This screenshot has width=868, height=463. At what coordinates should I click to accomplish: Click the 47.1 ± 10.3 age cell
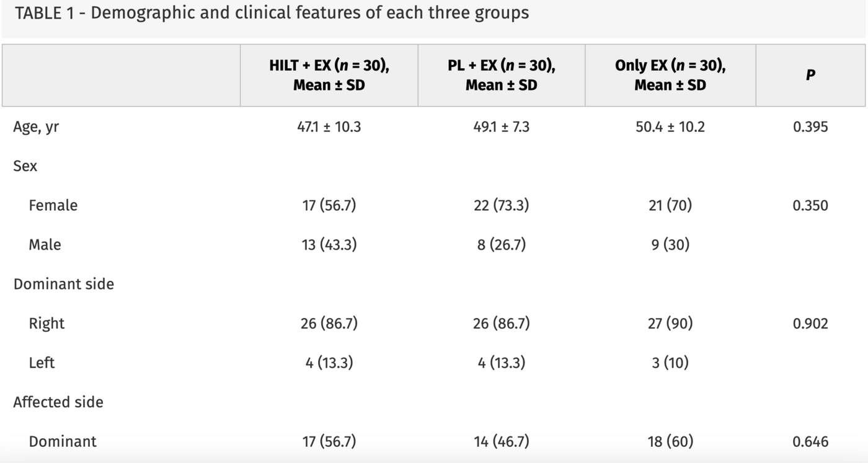pos(329,127)
